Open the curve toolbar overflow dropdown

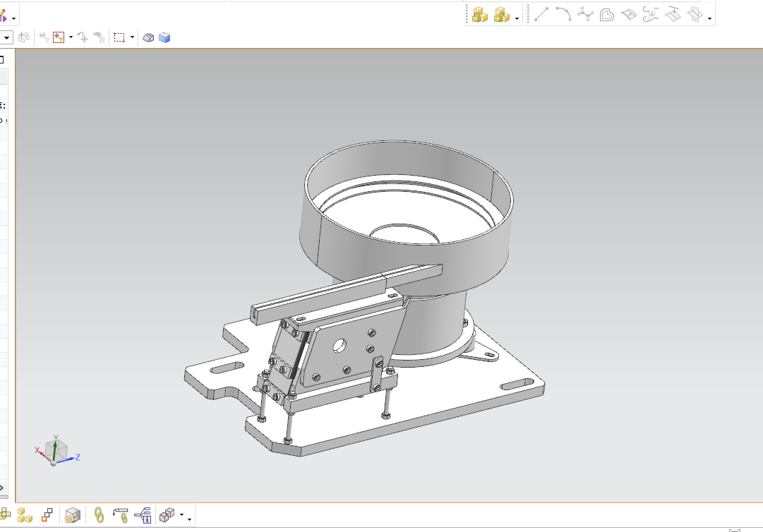(709, 19)
